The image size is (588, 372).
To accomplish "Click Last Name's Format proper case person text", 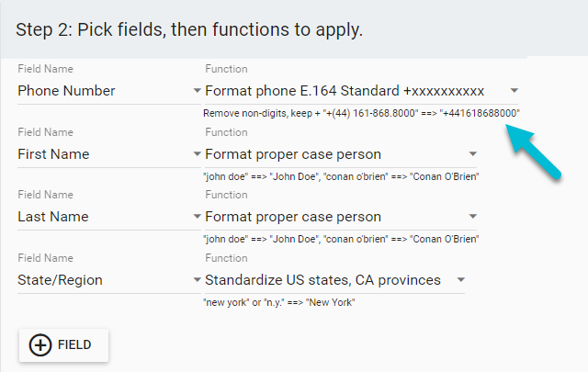I will coord(293,217).
